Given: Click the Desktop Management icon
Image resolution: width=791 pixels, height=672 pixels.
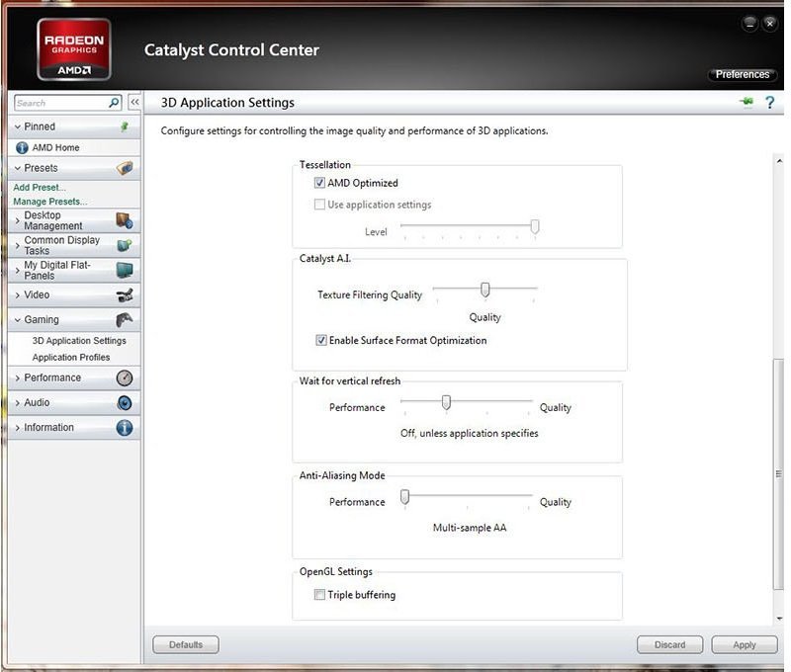Looking at the screenshot, I should click(x=125, y=220).
